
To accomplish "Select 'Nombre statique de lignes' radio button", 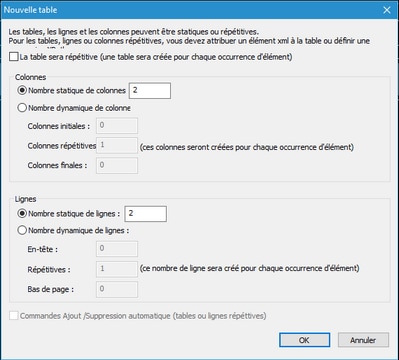I will click(22, 214).
